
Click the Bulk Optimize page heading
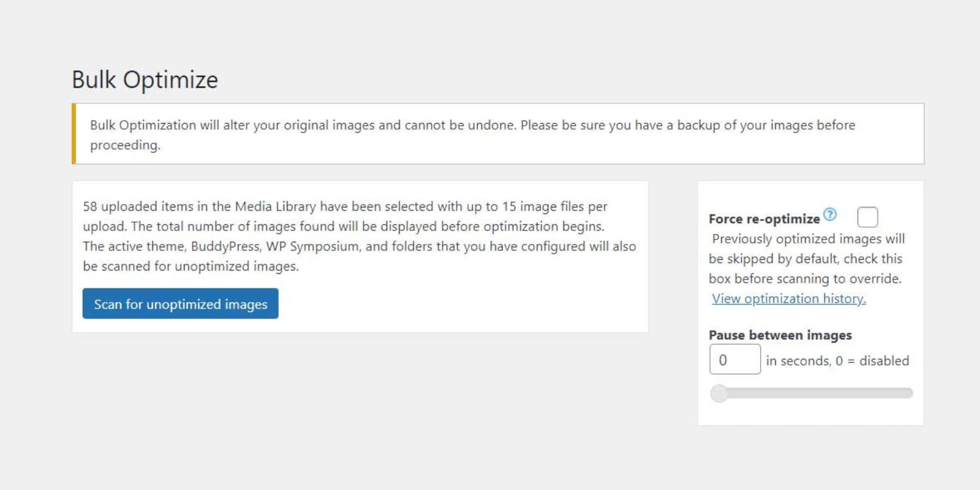(x=145, y=79)
